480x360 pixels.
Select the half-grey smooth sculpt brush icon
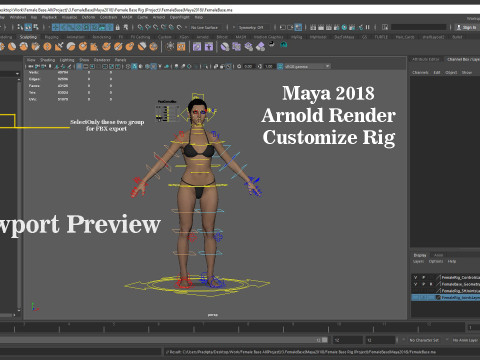click(71, 46)
